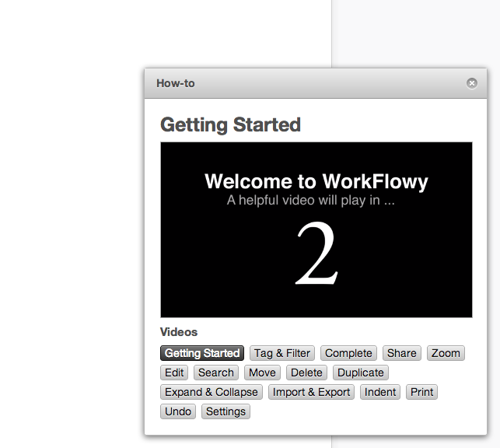Open the Delete video
This screenshot has width=500, height=448.
(x=306, y=373)
